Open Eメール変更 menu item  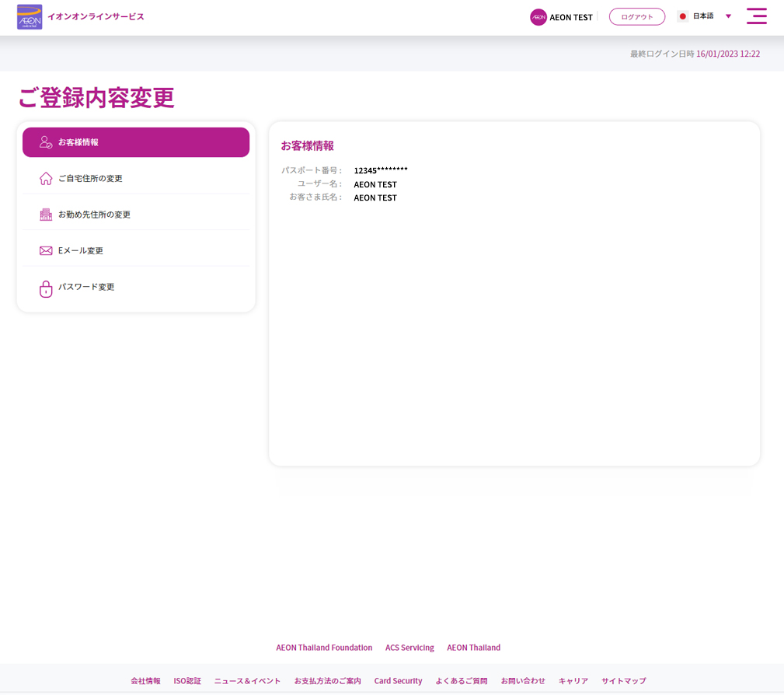[136, 250]
